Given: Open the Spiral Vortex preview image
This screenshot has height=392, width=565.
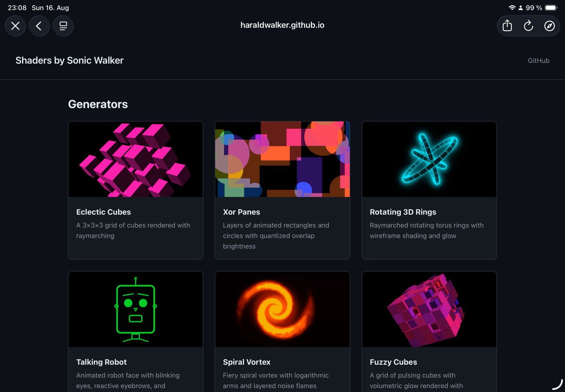Looking at the screenshot, I should pos(282,309).
